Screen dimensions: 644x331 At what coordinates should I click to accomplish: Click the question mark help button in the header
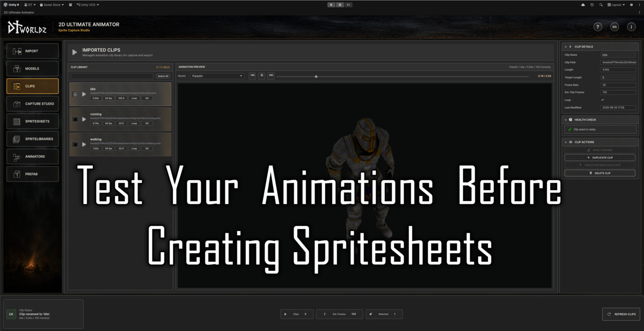point(598,27)
